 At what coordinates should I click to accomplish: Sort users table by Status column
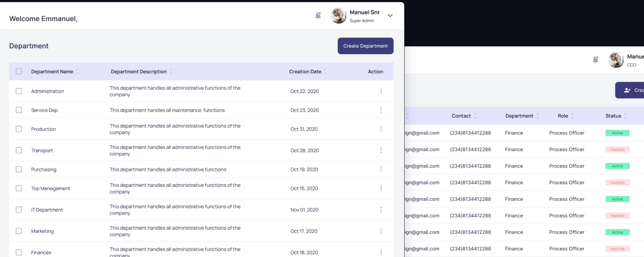click(x=625, y=116)
